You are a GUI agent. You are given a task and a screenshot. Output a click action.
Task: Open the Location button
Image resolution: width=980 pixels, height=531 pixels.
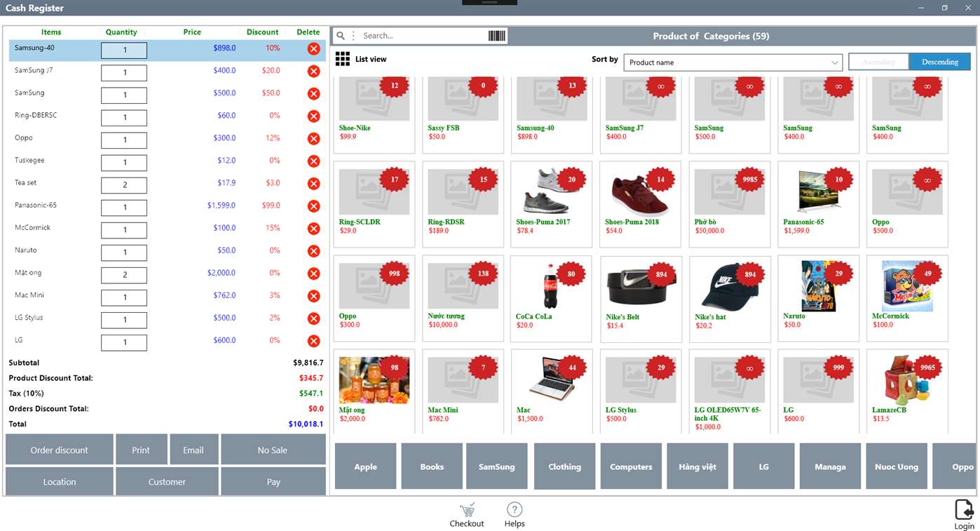pyautogui.click(x=60, y=482)
